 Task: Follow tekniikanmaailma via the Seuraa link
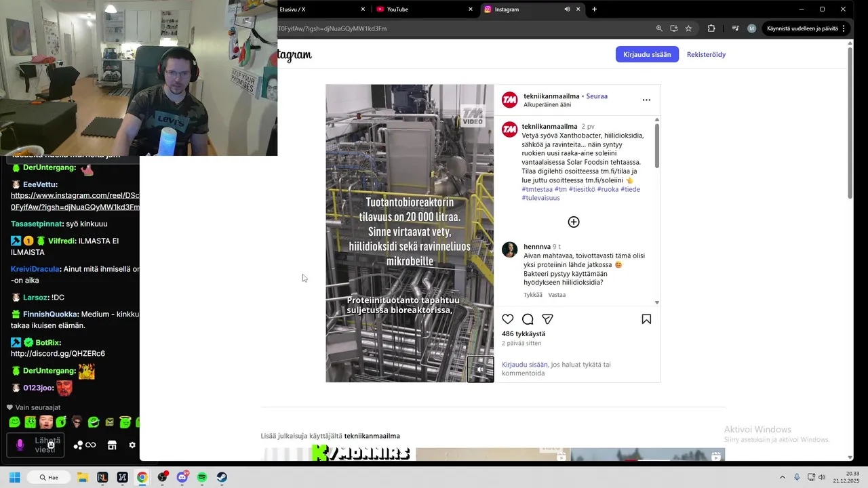click(597, 96)
